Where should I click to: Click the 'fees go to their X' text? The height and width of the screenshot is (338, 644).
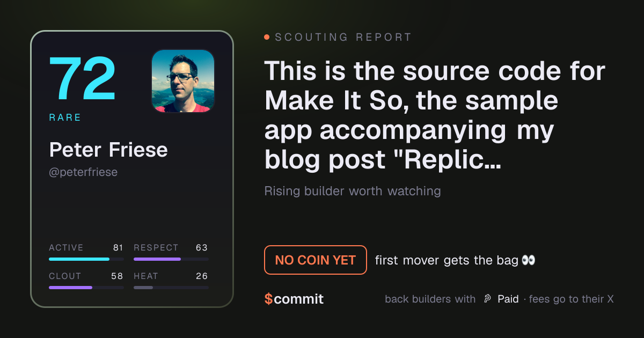pyautogui.click(x=571, y=299)
